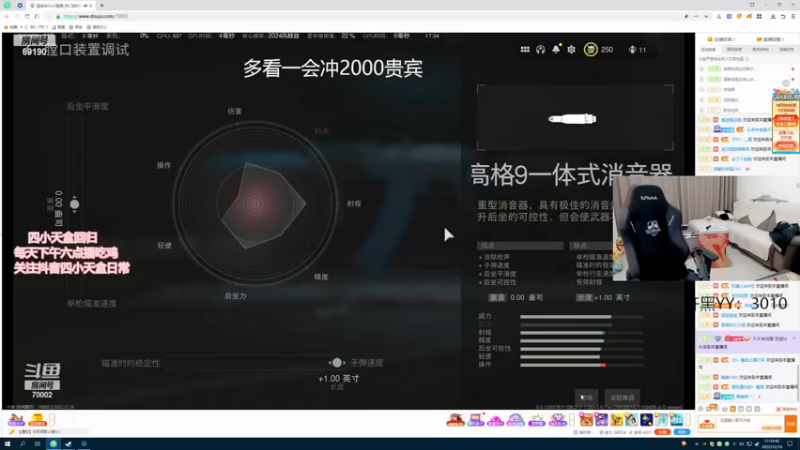
Task: Open the game settings gear icon
Action: click(x=571, y=49)
